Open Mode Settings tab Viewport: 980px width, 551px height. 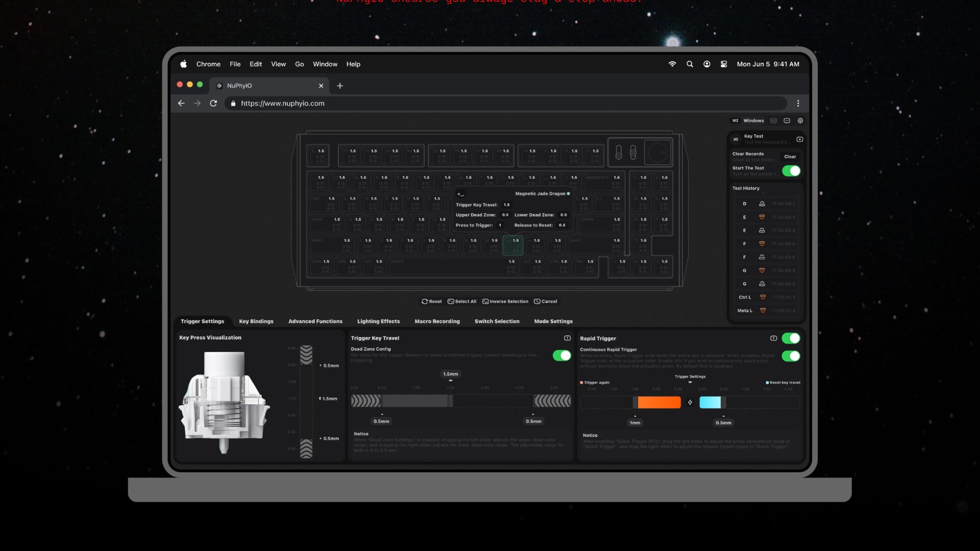[x=553, y=321]
